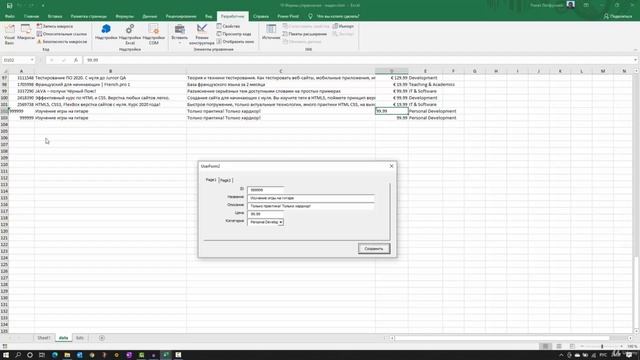Open Expansion Packs (Пакеты расширения)
This screenshot has width=640, height=360.
coord(304,34)
